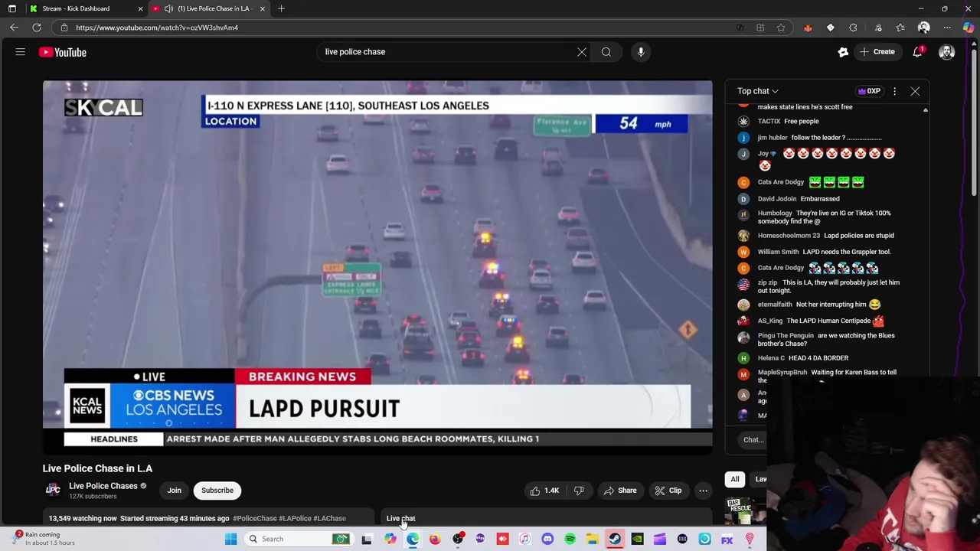
Task: Open Firefox from the taskbar
Action: (x=435, y=539)
